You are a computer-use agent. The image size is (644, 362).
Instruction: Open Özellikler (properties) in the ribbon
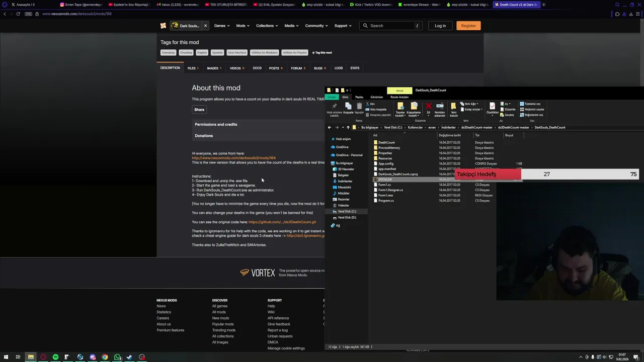coord(492,109)
